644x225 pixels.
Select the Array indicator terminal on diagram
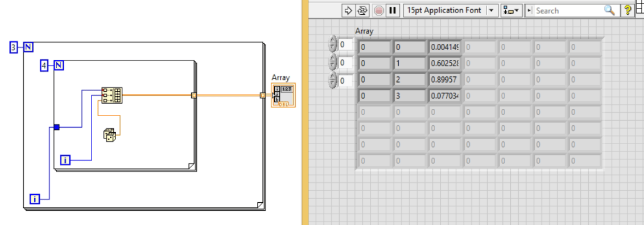(x=283, y=96)
